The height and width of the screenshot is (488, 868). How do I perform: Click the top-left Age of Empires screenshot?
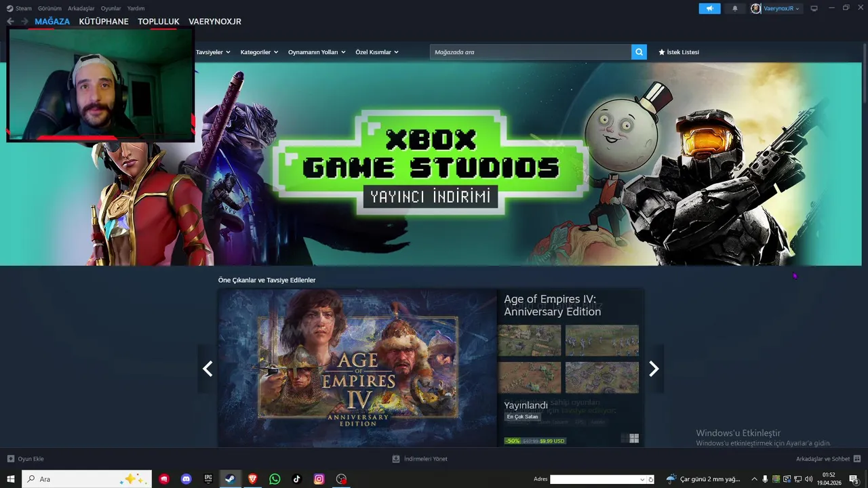coord(530,340)
